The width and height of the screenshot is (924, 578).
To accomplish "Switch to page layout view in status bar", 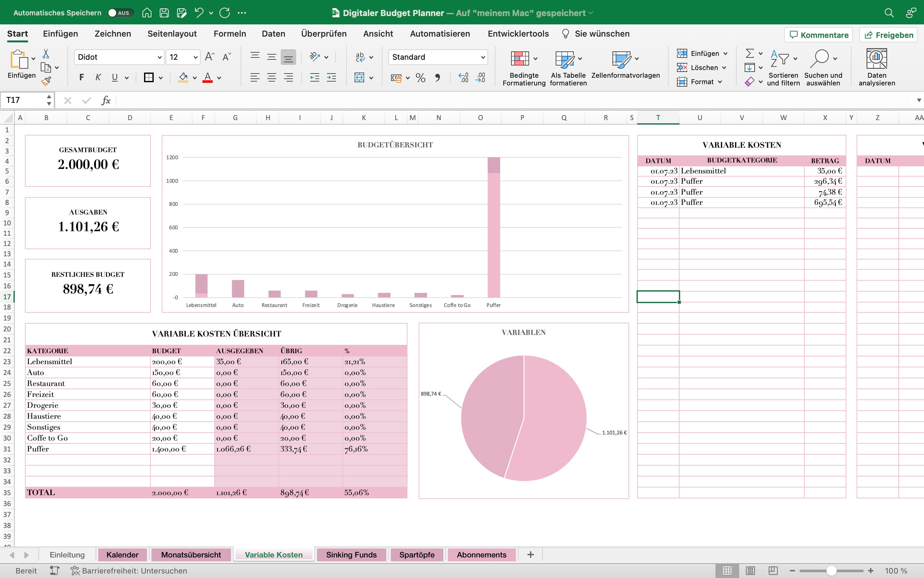I will click(x=750, y=571).
